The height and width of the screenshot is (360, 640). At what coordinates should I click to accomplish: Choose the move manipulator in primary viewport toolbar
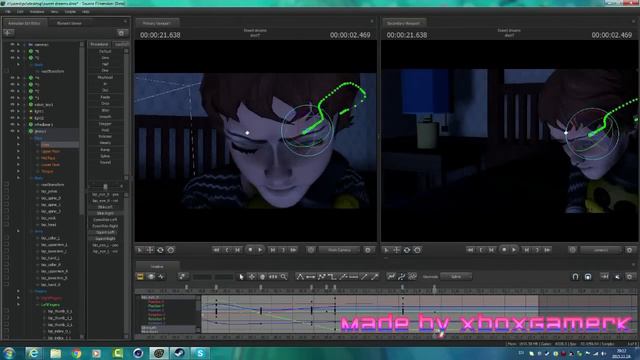coord(150,250)
